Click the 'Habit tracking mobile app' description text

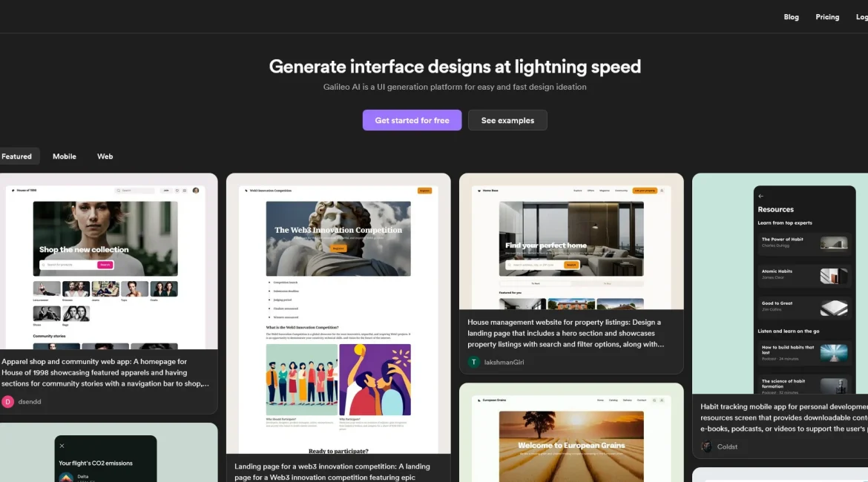pos(784,417)
